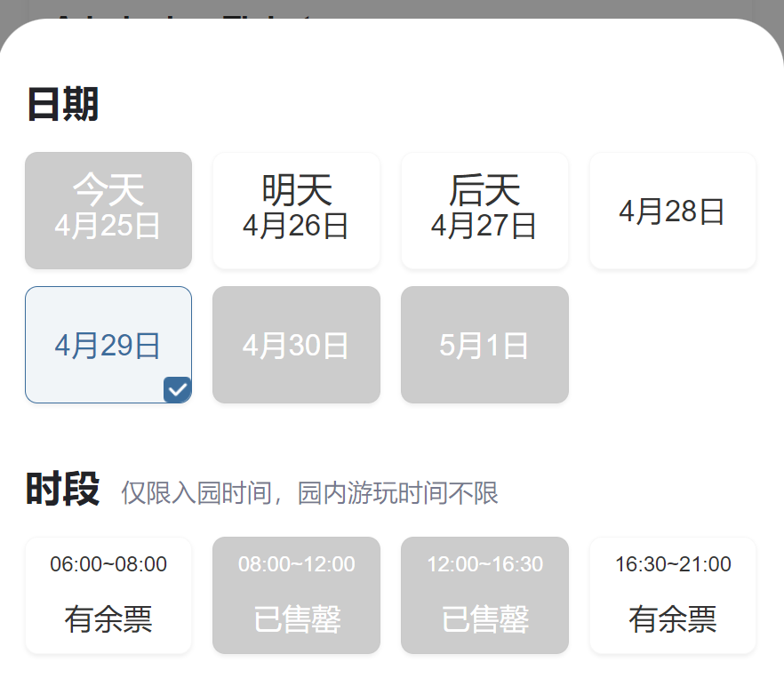Click the 4月29日 date text inside the highlighted card

(108, 344)
